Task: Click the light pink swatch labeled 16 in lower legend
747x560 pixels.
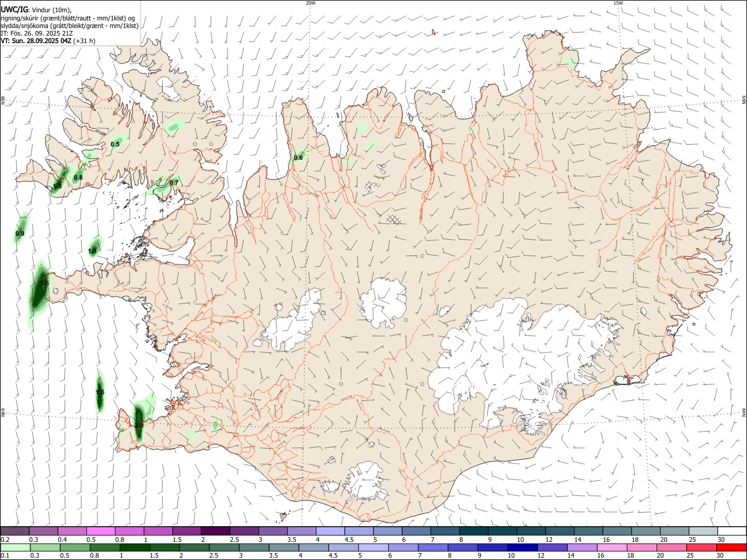Action: tap(612, 547)
